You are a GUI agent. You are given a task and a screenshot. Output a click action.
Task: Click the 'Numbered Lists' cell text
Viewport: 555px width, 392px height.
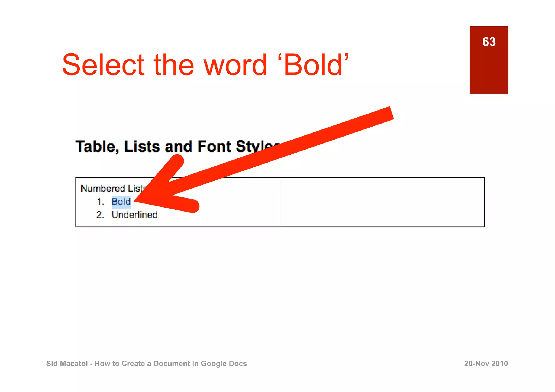coord(114,189)
